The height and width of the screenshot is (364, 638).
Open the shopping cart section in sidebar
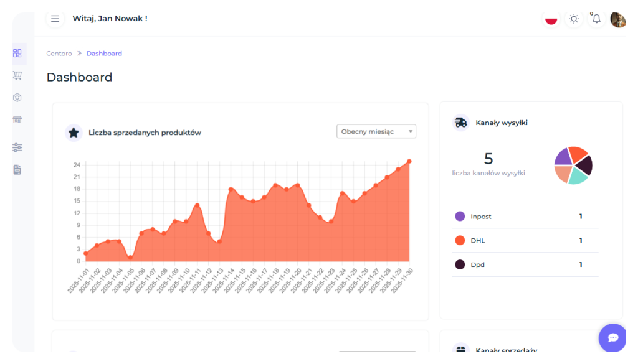17,75
